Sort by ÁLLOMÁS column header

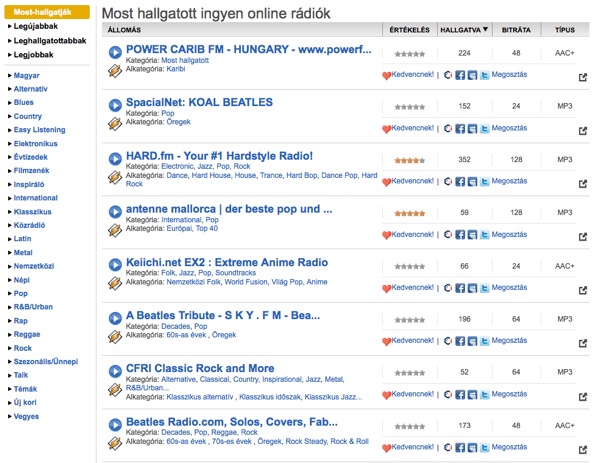click(x=124, y=30)
